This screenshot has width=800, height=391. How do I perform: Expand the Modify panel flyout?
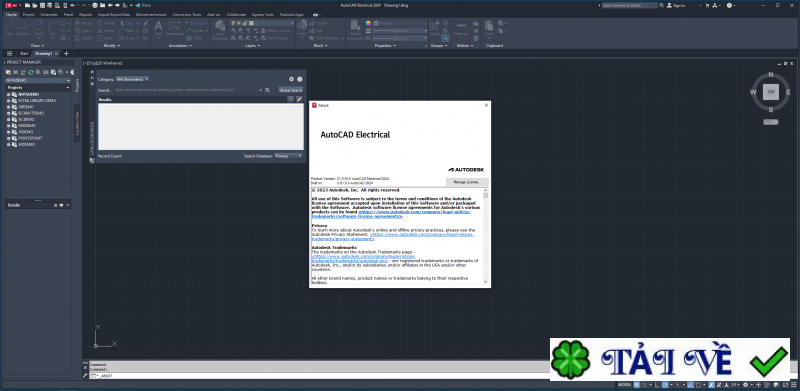112,45
